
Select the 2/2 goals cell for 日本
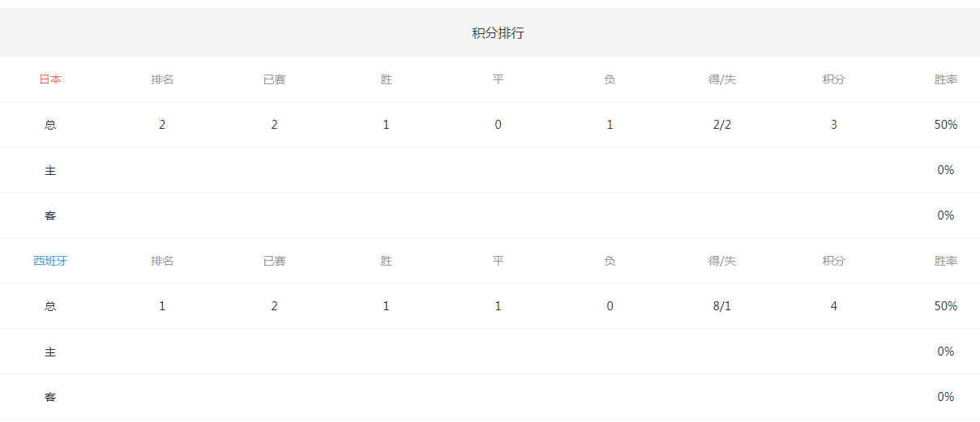click(x=721, y=125)
